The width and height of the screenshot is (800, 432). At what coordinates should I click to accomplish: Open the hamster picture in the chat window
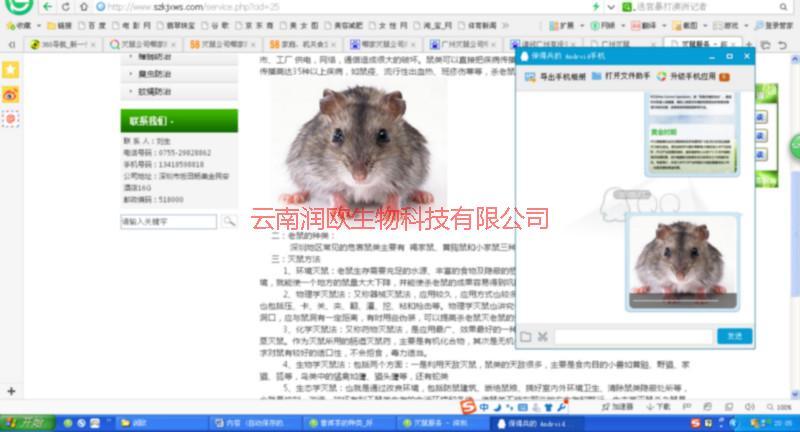click(683, 262)
